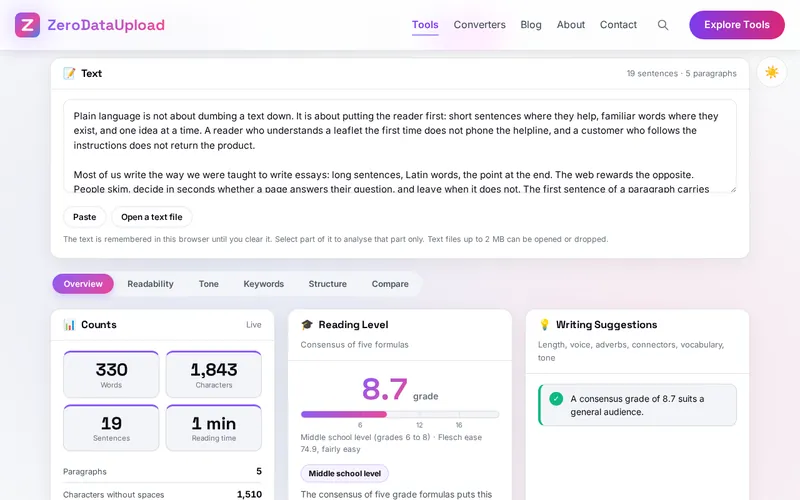The height and width of the screenshot is (500, 800).
Task: Go to the About page
Action: tap(570, 25)
